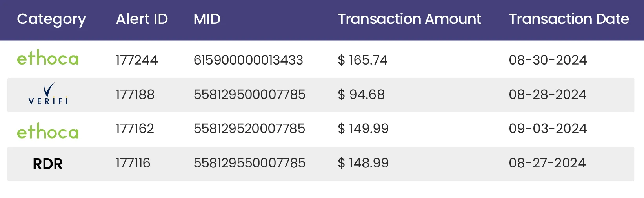Screen dimensions: 644x198
Task: Click the Transaction Amount column header
Action: coord(409,19)
